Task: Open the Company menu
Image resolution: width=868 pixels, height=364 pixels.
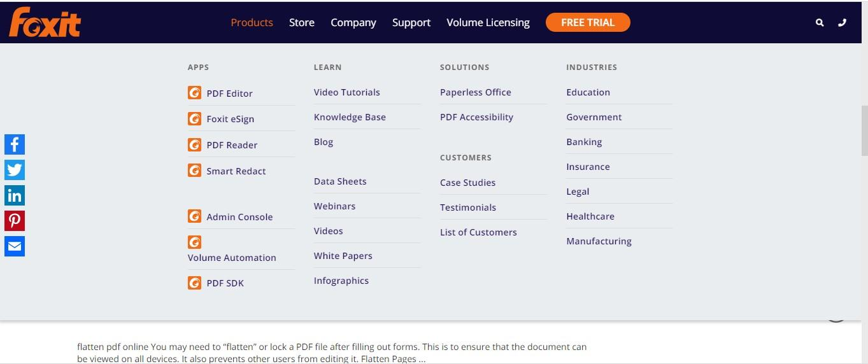Action: coord(353,22)
